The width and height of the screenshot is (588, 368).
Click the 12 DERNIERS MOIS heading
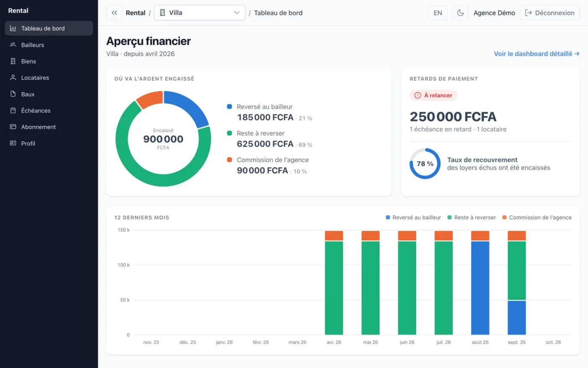142,217
